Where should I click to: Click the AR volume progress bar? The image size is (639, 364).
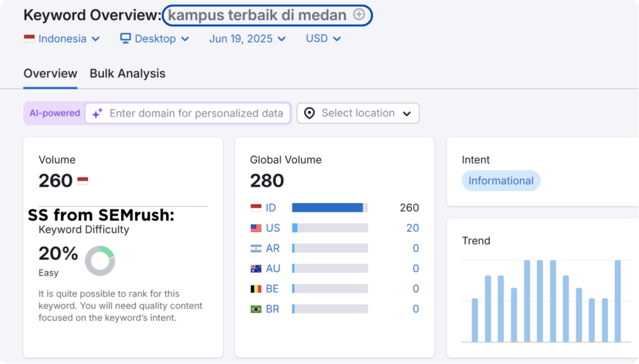coord(330,248)
